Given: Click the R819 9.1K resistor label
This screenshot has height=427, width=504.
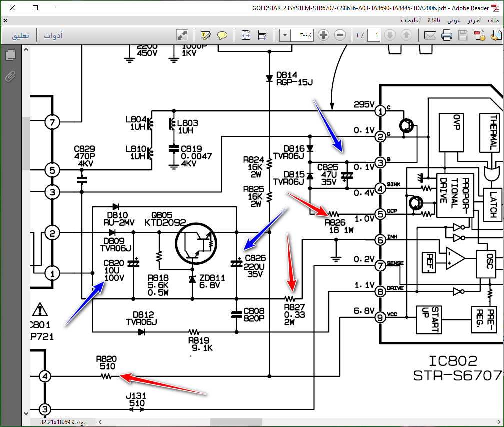Looking at the screenshot, I should [200, 344].
